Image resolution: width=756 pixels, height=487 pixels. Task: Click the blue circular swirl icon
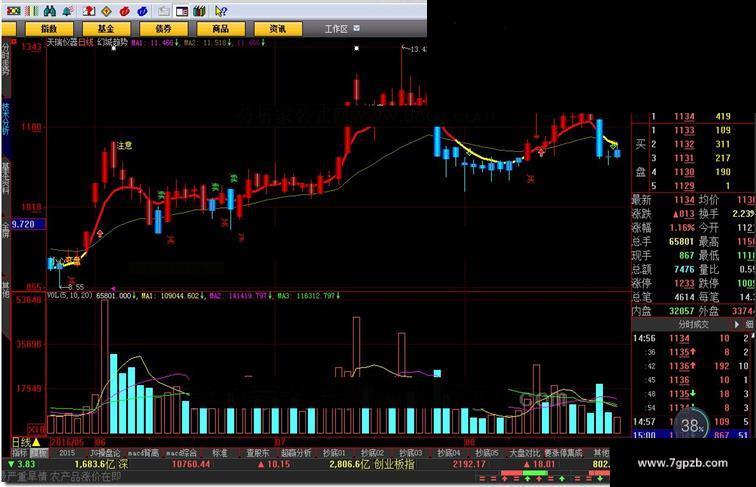click(142, 11)
